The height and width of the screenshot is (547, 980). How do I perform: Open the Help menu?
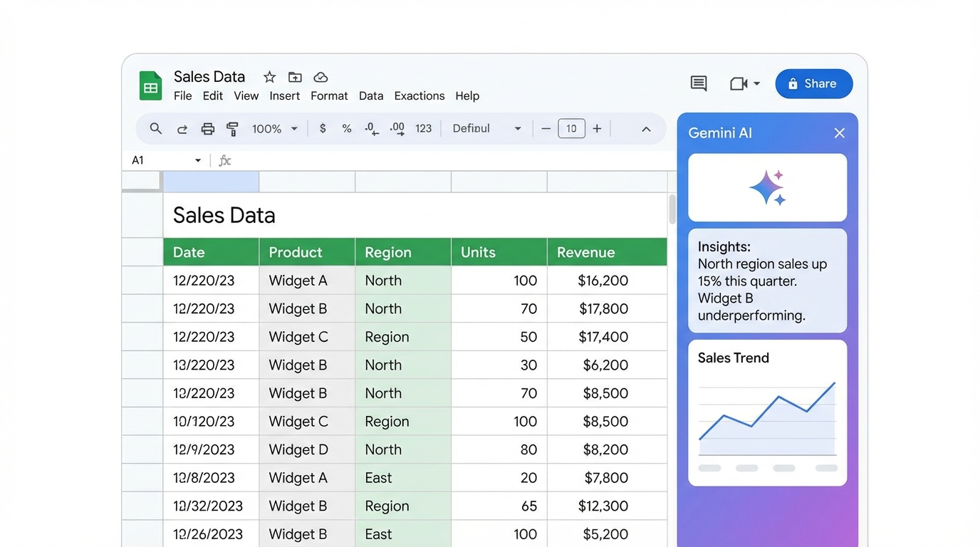pos(467,95)
